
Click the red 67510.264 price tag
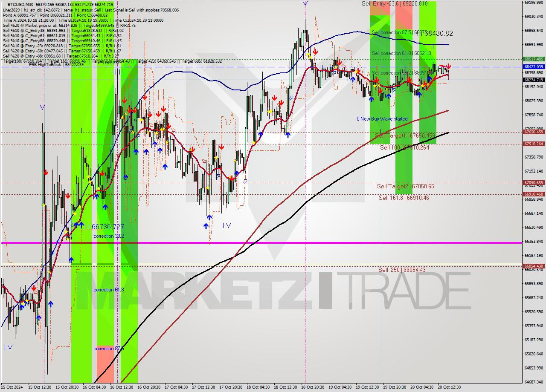pyautogui.click(x=533, y=144)
